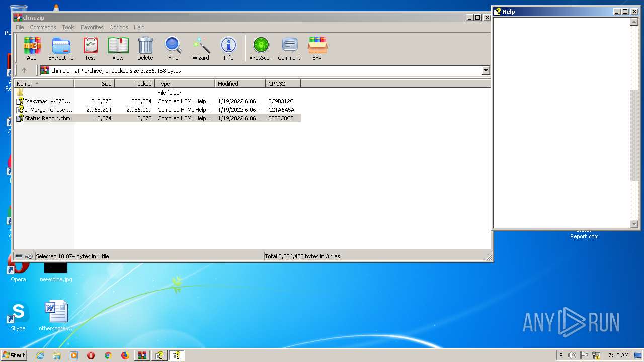
Task: Select the parent folder '..' row
Action: (157, 93)
